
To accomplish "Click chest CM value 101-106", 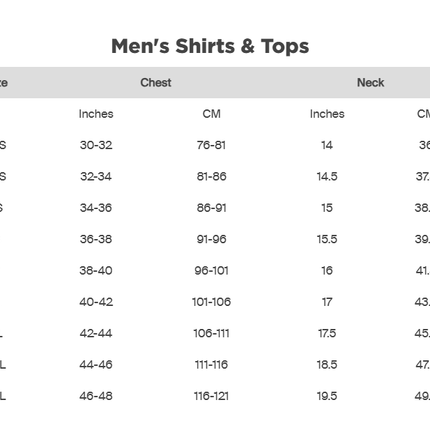I will (211, 302).
